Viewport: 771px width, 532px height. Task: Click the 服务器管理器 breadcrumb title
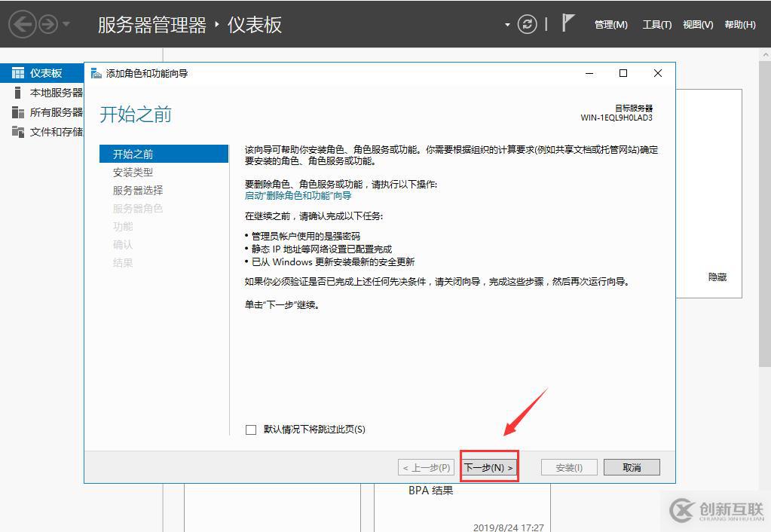click(152, 25)
